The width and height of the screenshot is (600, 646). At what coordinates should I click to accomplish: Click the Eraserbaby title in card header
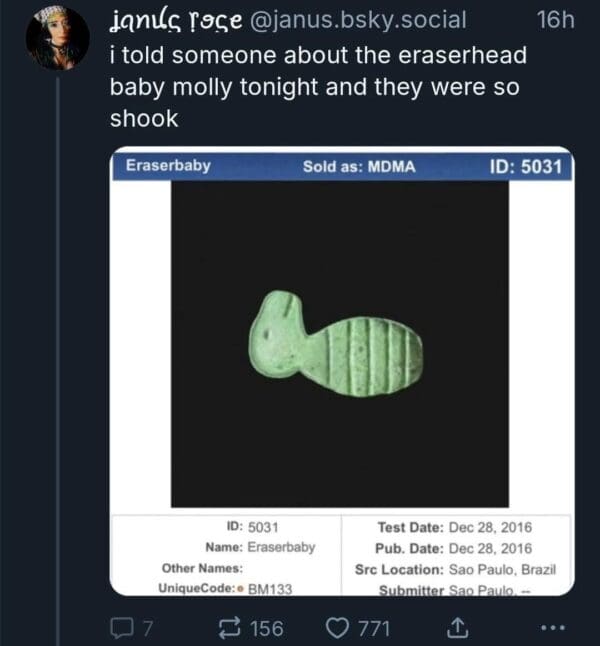pyautogui.click(x=168, y=165)
